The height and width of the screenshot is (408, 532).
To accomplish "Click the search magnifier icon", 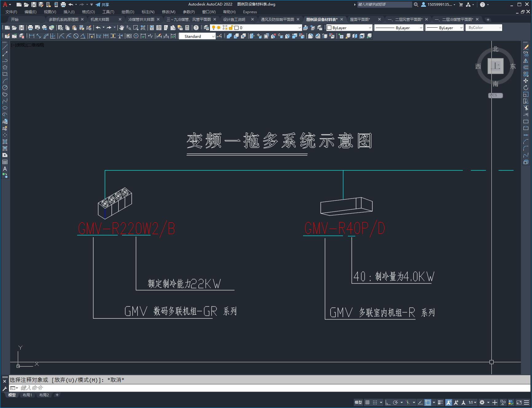I will click(416, 4).
